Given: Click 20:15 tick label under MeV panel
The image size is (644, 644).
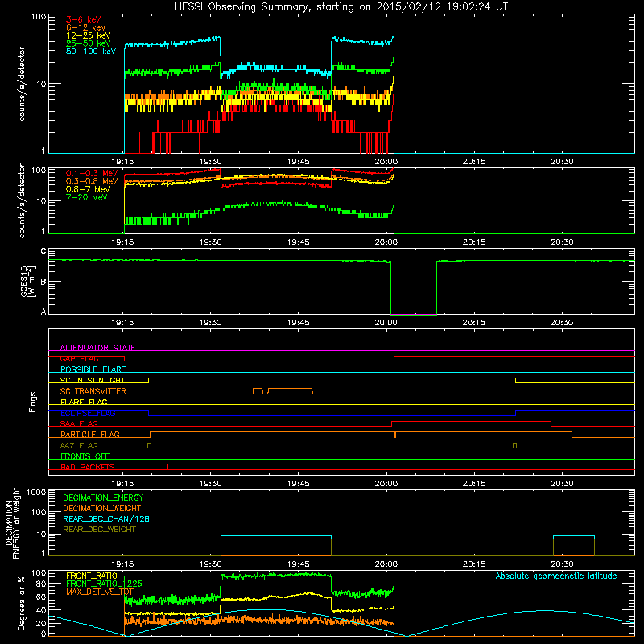Looking at the screenshot, I should click(474, 242).
